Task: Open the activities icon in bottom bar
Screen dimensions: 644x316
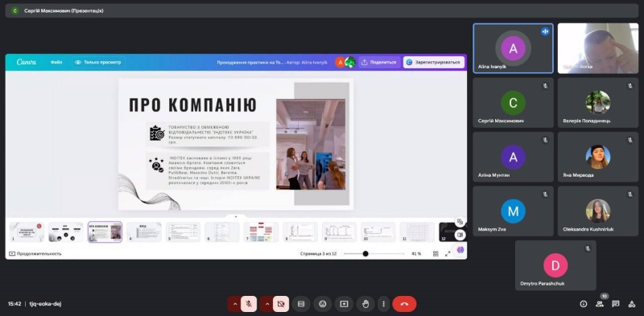Action: (632, 304)
